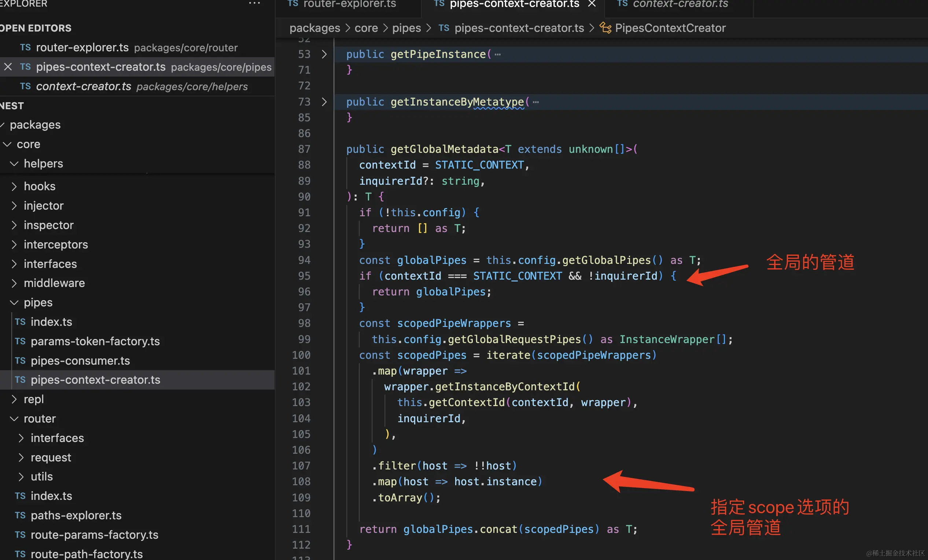Expand the middleware folder

pos(14,283)
